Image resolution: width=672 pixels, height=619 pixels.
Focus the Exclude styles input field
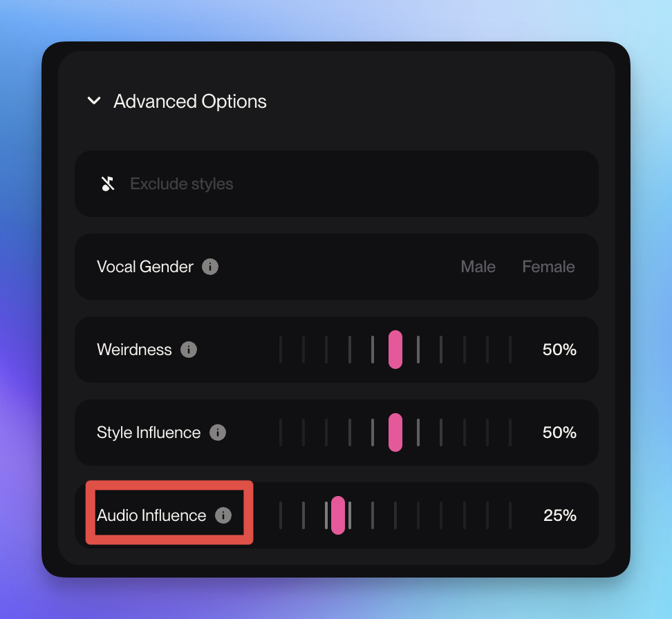(346, 184)
